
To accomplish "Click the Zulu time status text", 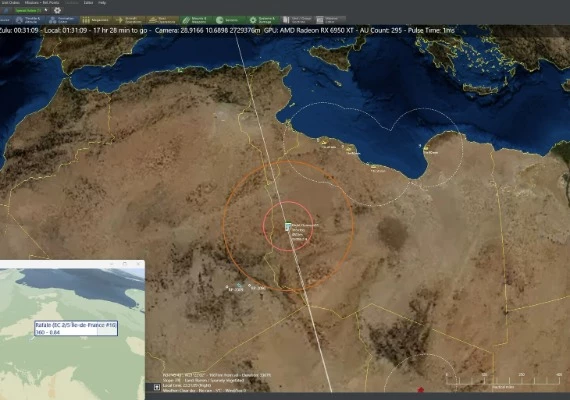I will [x=19, y=30].
